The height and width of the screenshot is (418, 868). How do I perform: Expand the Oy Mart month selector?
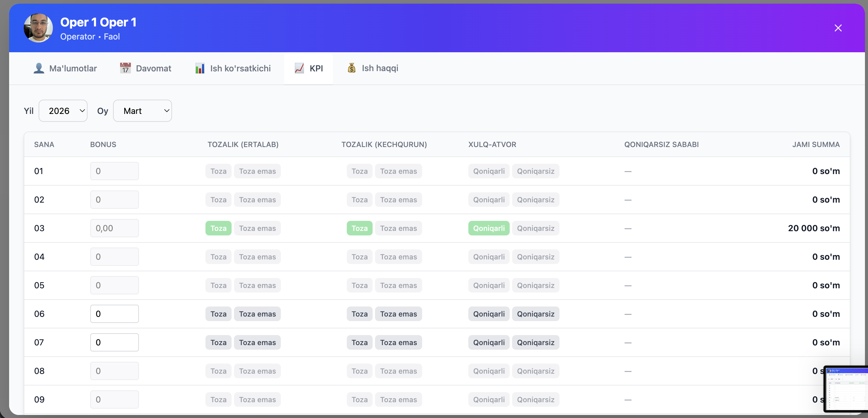(142, 111)
